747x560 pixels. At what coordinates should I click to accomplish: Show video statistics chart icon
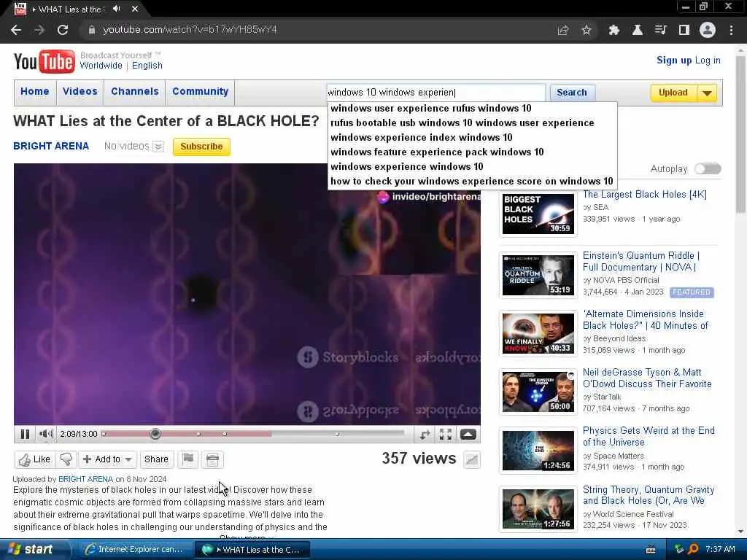[x=472, y=459]
